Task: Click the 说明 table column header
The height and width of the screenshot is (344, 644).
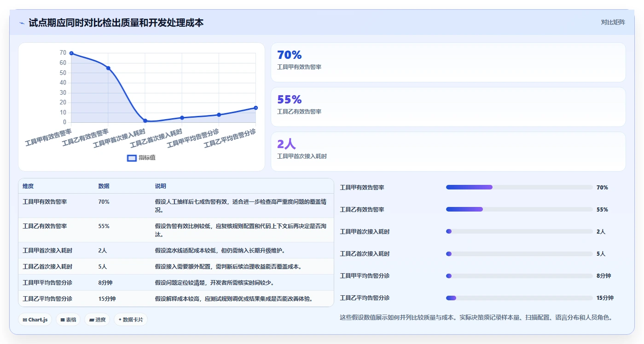Action: coord(161,186)
